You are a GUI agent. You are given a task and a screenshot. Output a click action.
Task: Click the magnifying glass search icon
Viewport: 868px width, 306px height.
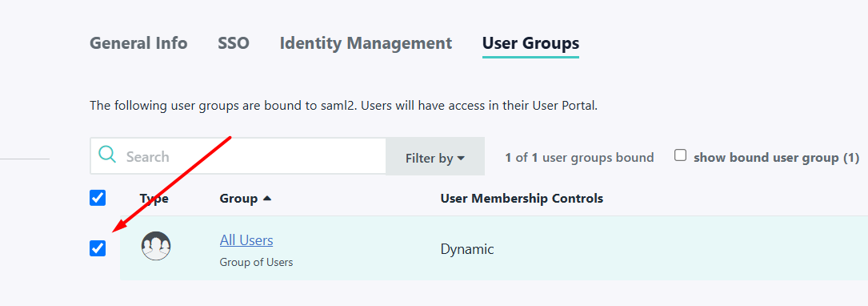[107, 155]
